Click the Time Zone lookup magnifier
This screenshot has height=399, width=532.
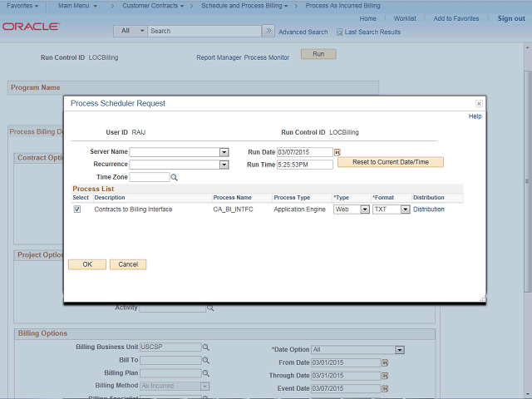coord(175,177)
